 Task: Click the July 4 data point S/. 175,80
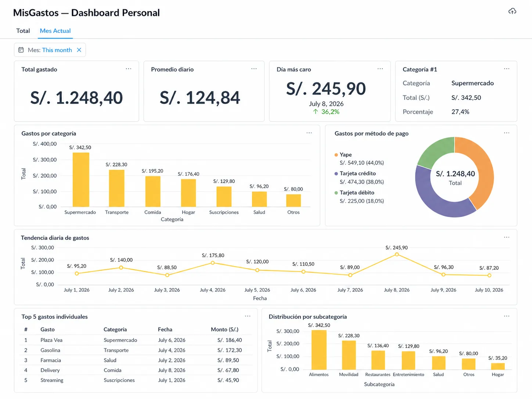[x=213, y=263]
